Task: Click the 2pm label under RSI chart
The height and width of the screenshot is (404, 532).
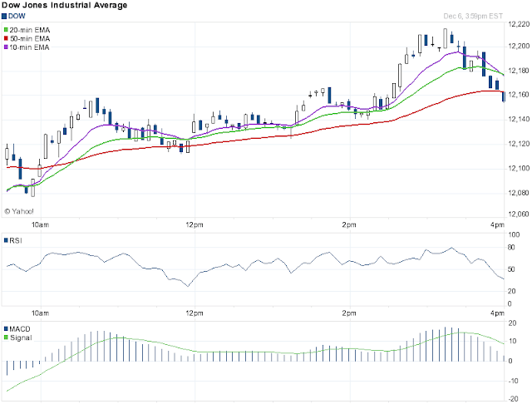Action: [349, 313]
